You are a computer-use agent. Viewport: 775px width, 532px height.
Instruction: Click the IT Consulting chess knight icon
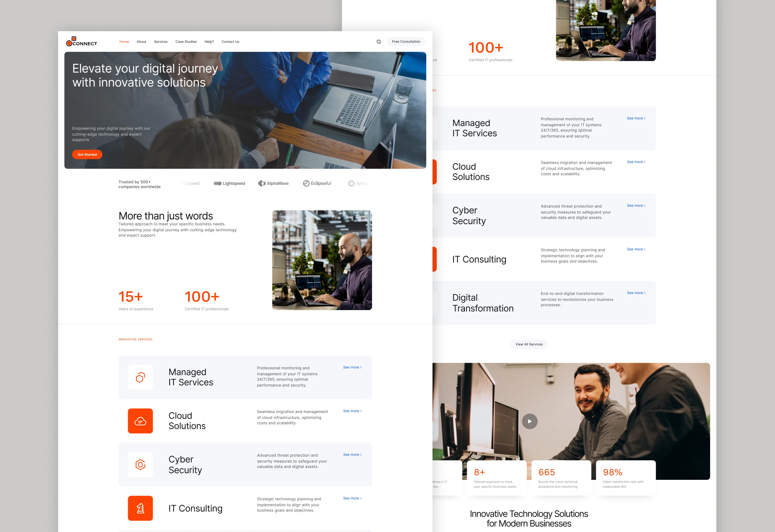click(x=140, y=508)
